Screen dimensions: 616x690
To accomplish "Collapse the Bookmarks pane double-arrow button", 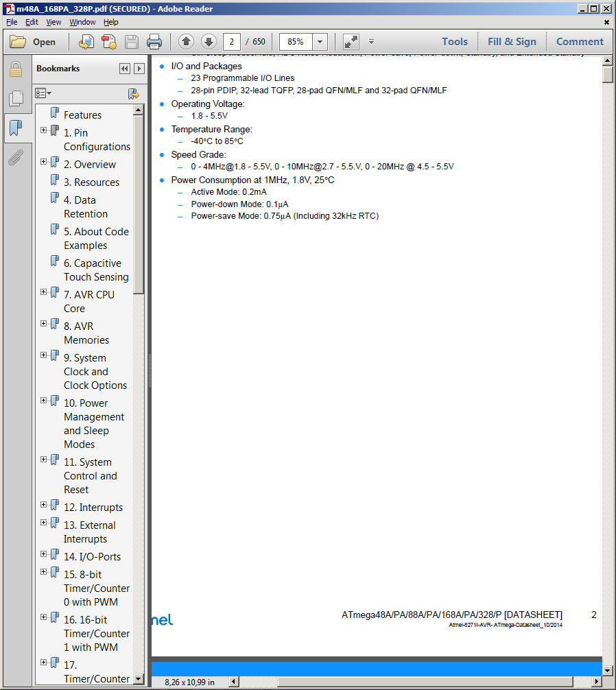I will tap(125, 69).
